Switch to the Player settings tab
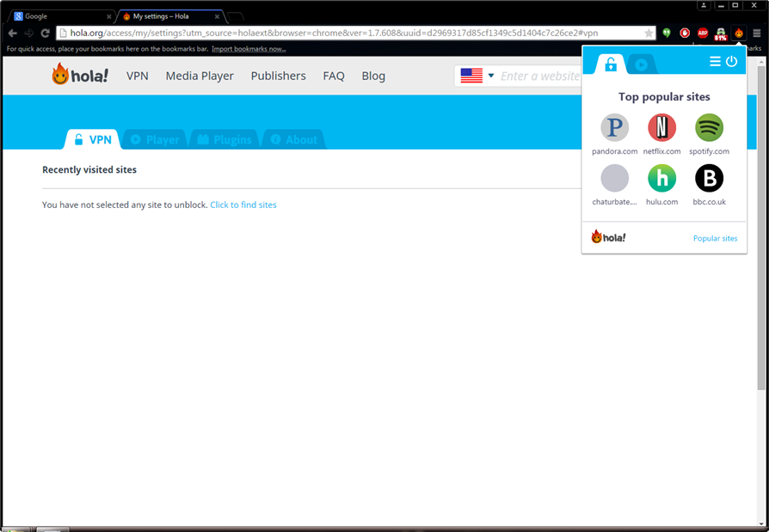Viewport: 769px width, 532px height. 155,139
